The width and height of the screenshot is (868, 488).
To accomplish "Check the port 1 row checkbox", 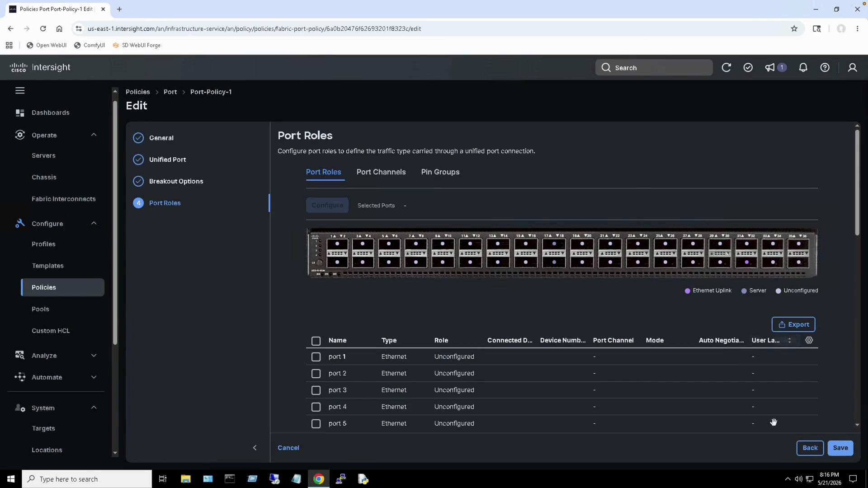I will click(316, 357).
